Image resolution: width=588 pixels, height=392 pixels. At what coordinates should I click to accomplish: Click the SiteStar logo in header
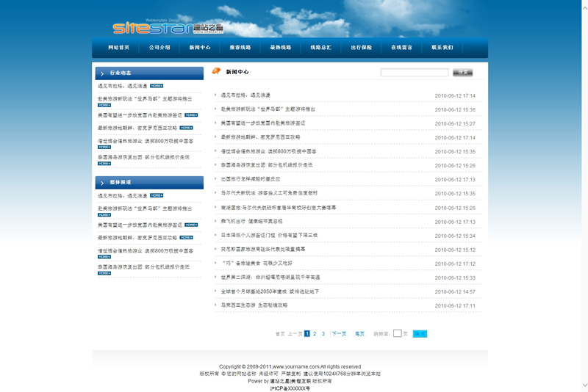pos(168,27)
